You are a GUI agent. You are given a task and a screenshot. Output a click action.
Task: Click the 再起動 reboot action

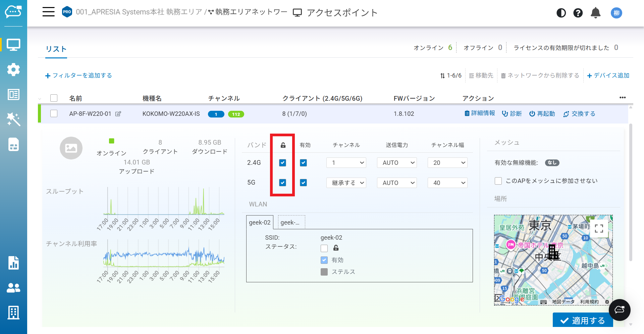point(542,114)
